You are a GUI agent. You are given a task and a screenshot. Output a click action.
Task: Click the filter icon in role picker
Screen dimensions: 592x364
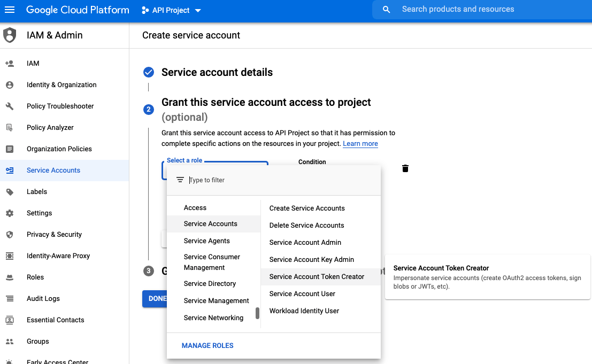pyautogui.click(x=180, y=180)
